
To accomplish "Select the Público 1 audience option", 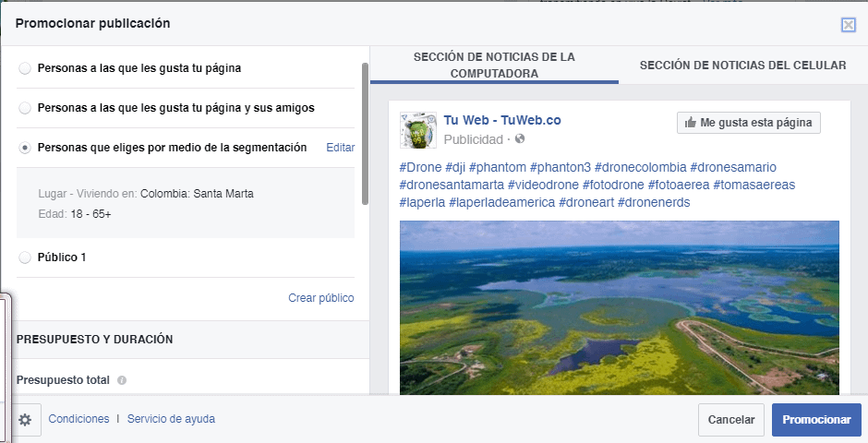I will pos(25,257).
